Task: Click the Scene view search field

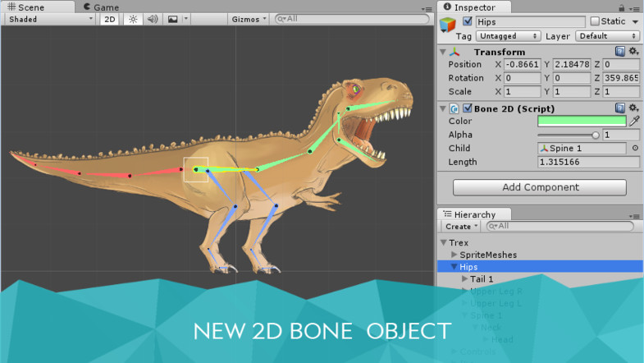Action: (352, 19)
